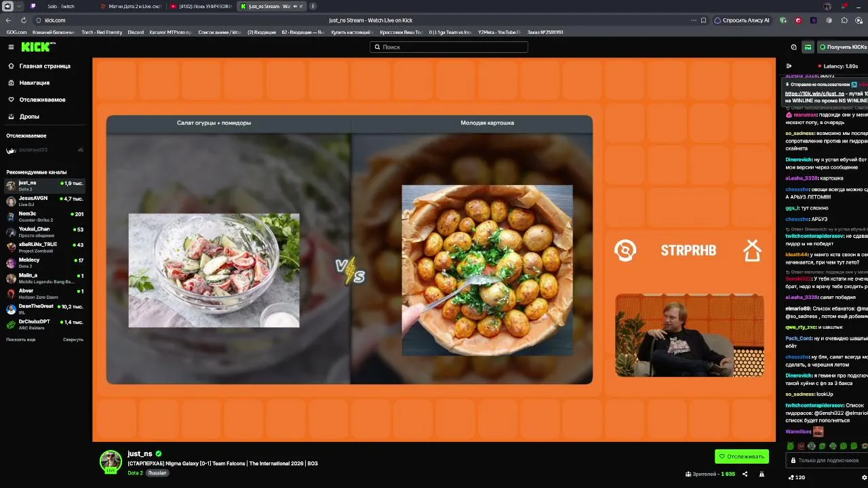Open Abver recommended channel
This screenshot has width=868, height=488.
point(45,294)
